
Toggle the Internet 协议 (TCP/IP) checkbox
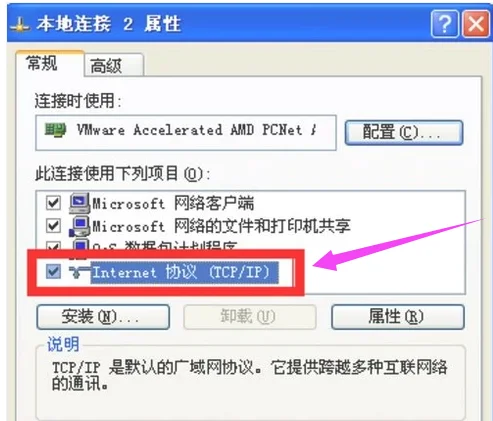(53, 272)
